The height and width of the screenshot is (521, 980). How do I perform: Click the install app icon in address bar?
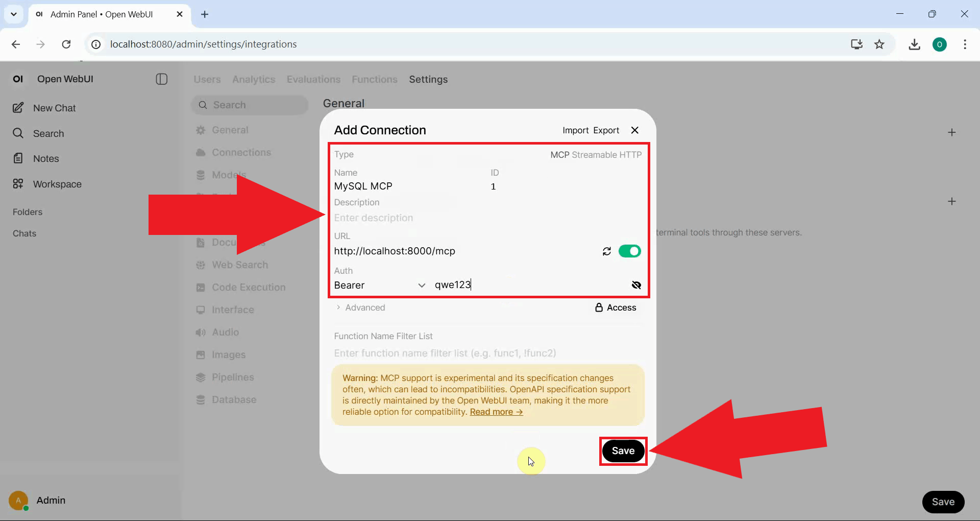tap(856, 44)
